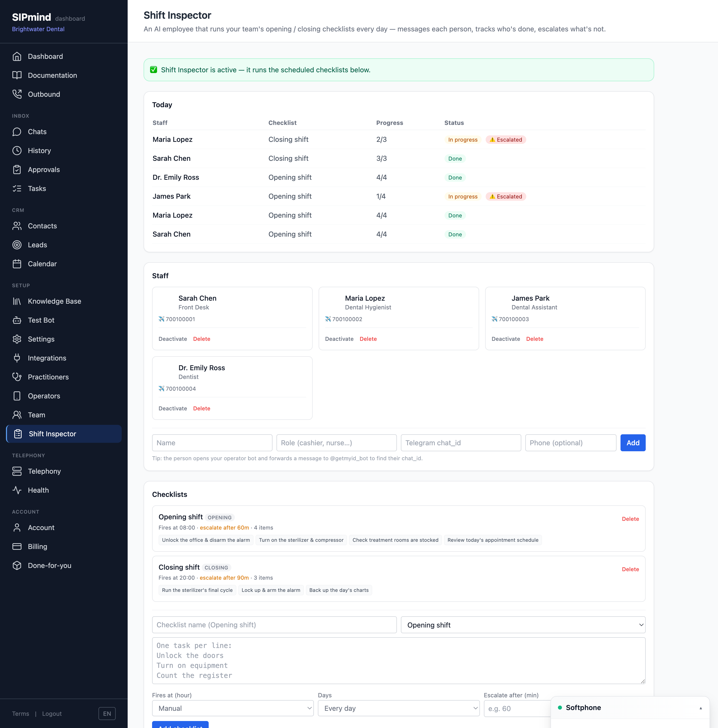
Task: Click Add to add staff member
Action: 633,443
